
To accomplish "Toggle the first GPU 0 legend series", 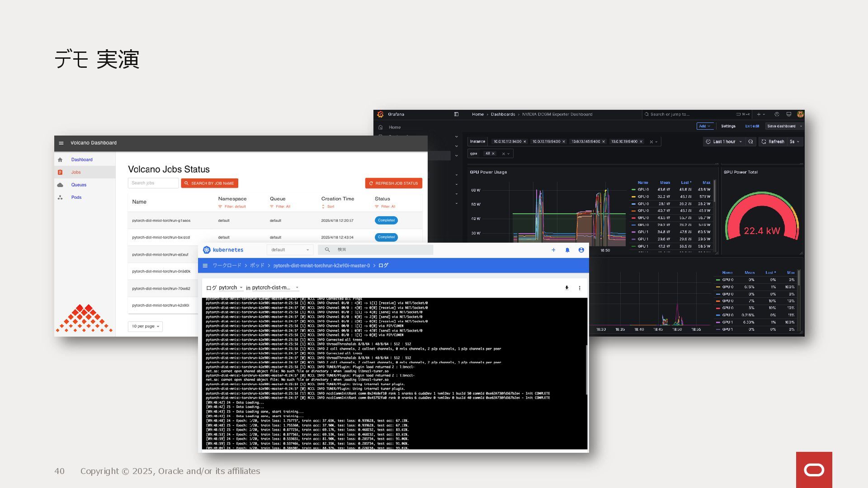I will pyautogui.click(x=643, y=189).
